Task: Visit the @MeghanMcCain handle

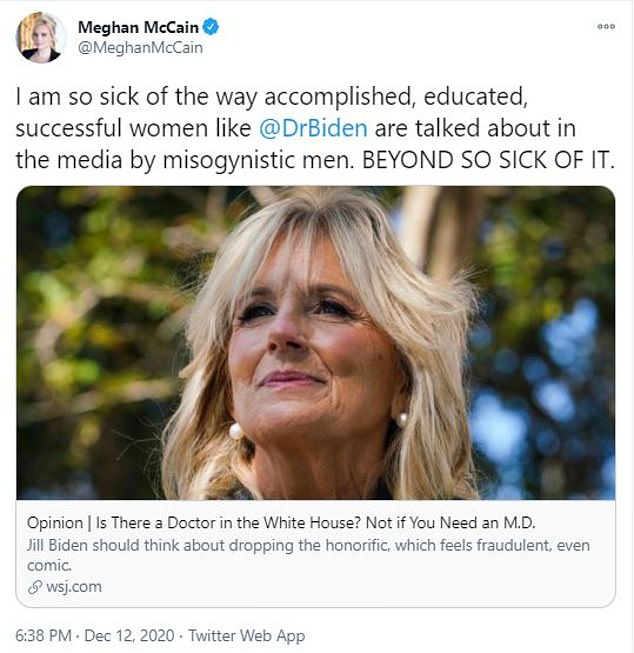Action: click(x=125, y=47)
